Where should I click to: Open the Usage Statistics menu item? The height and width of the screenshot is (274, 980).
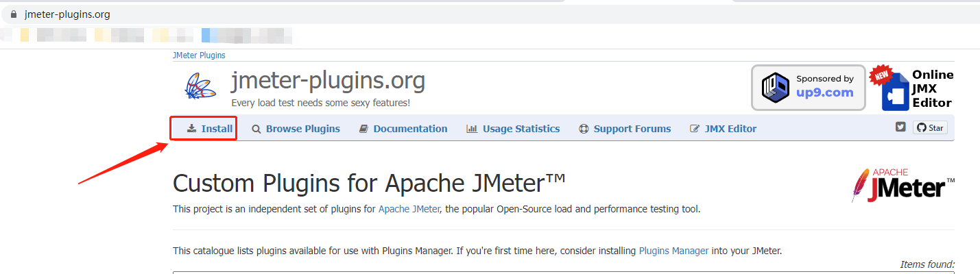pos(513,129)
